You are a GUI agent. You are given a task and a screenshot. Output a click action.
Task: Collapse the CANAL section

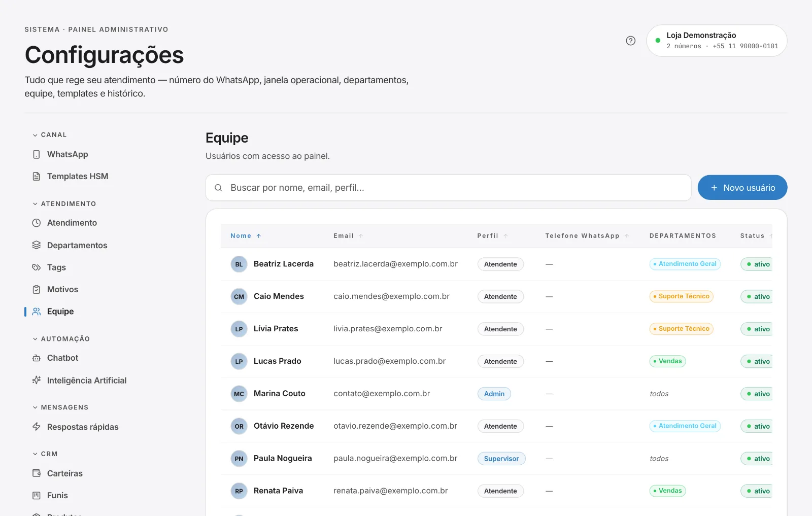[x=50, y=135]
